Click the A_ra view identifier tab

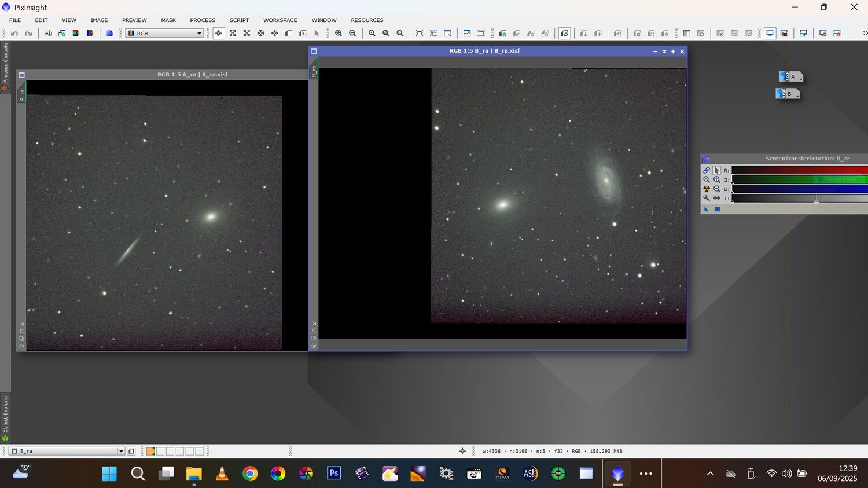(x=21, y=95)
